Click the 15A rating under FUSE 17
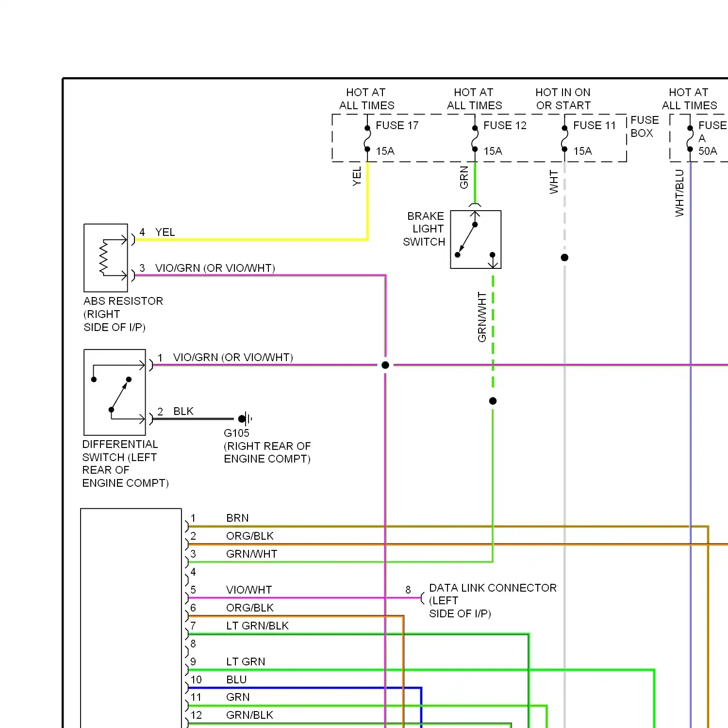728x728 pixels. (x=385, y=151)
